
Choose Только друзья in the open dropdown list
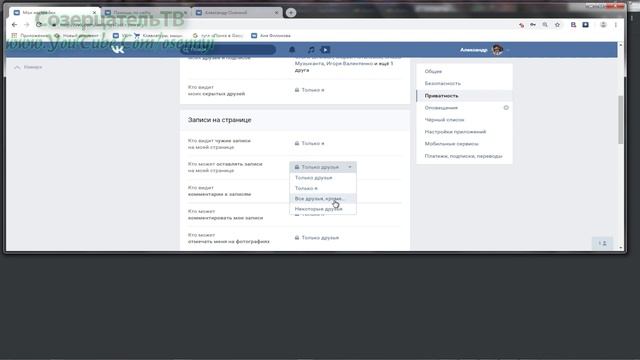coord(323,178)
